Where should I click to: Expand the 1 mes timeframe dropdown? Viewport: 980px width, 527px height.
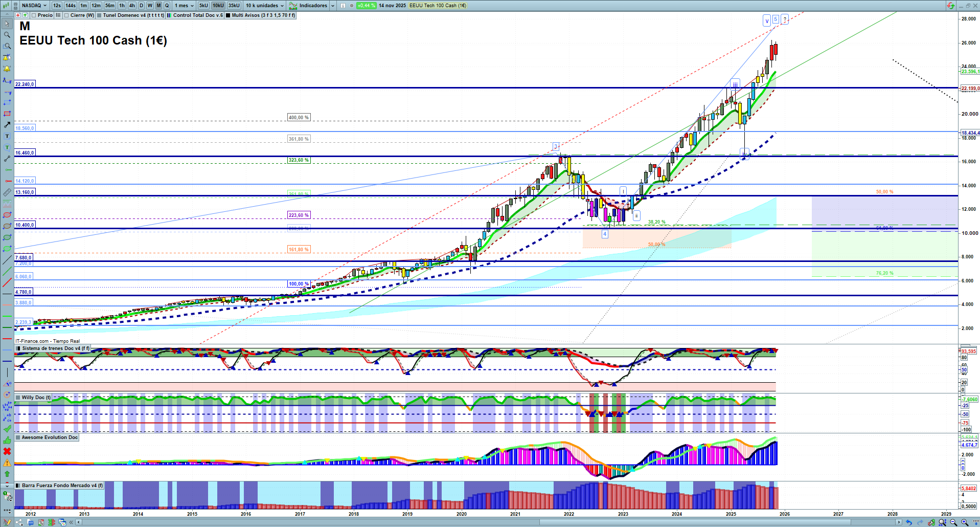pos(184,6)
